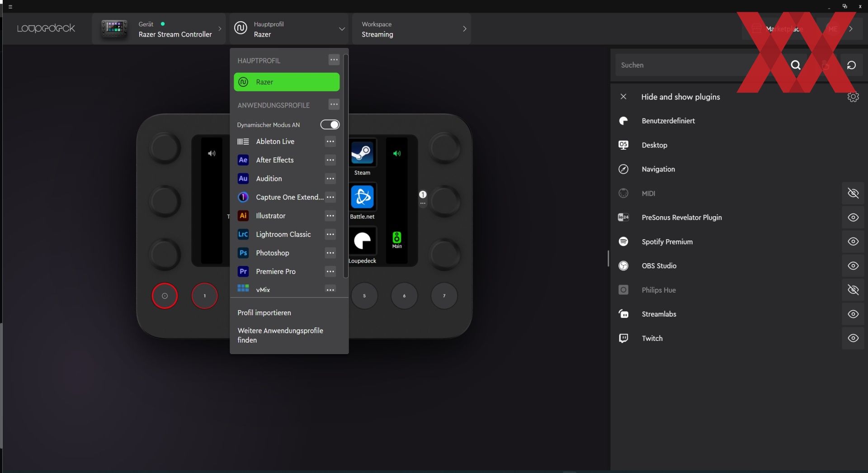Hide the Streamlabs plugin
868x473 pixels.
tap(853, 314)
